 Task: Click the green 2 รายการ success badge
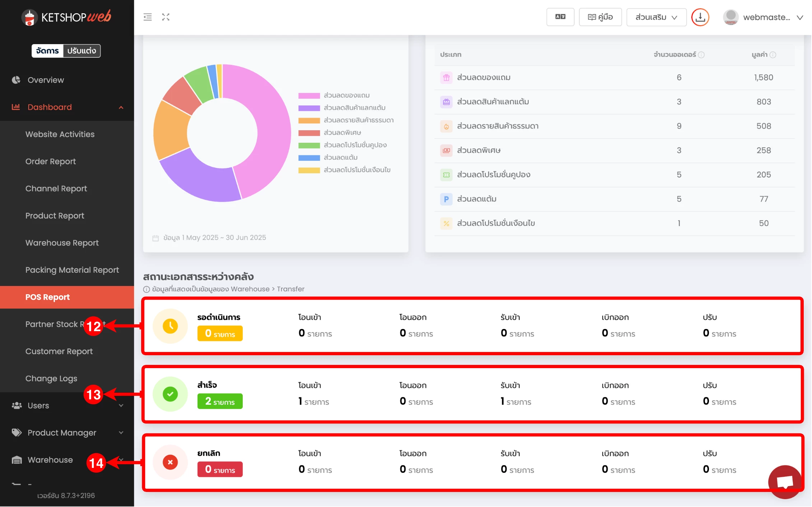[220, 401]
